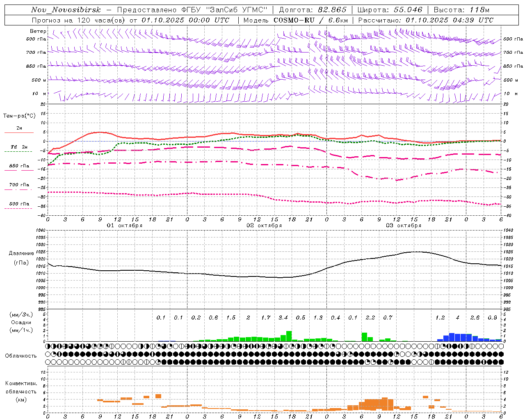Click the 'Широта: 55.046' header field

point(390,10)
